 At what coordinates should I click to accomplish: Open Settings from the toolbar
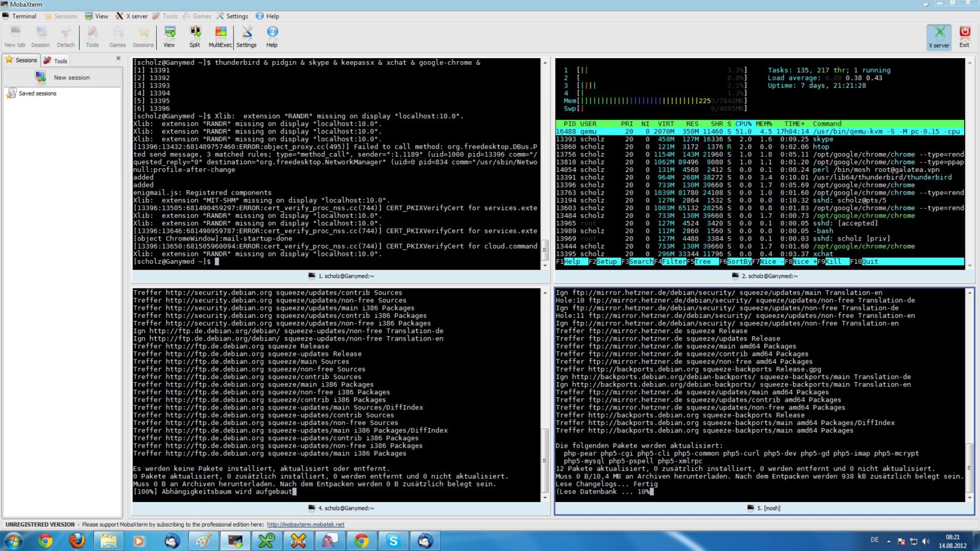246,37
